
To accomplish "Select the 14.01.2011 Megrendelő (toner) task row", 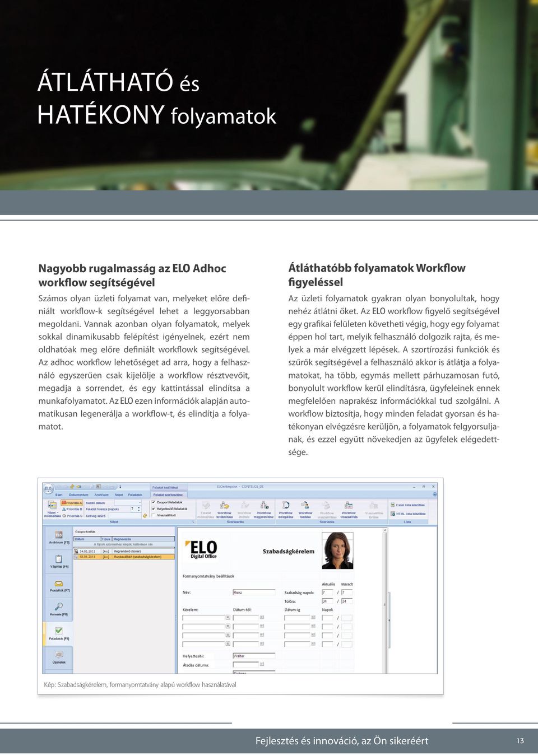I will (124, 551).
